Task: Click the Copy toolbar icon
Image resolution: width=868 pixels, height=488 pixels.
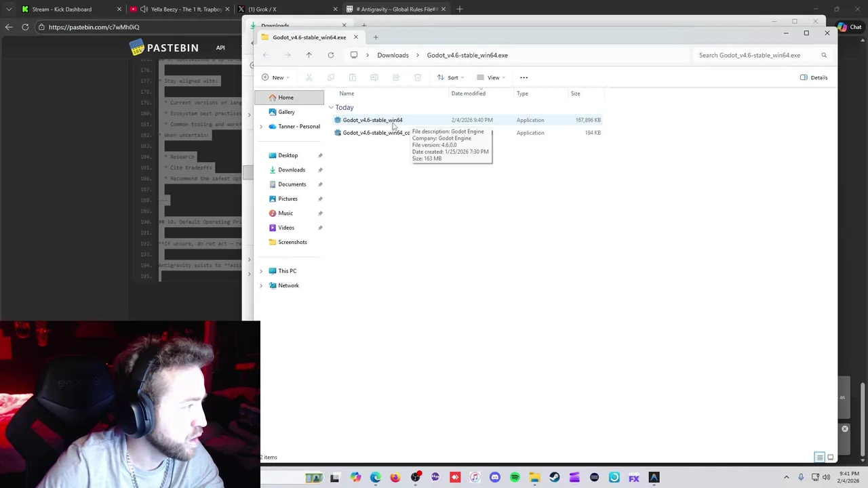Action: point(331,77)
